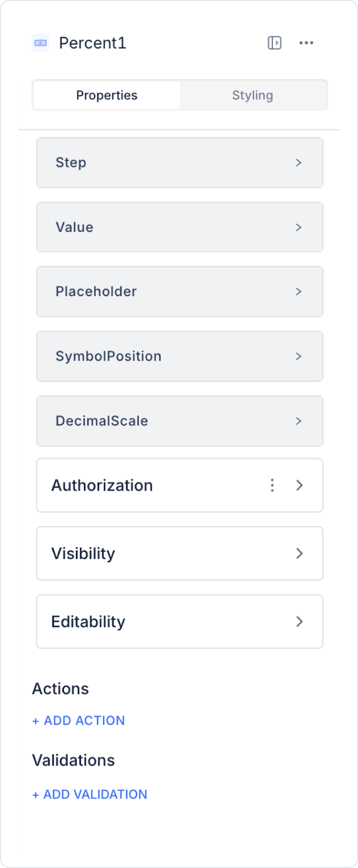Expand the Visibility section arrow
This screenshot has width=358, height=868.
coord(299,553)
